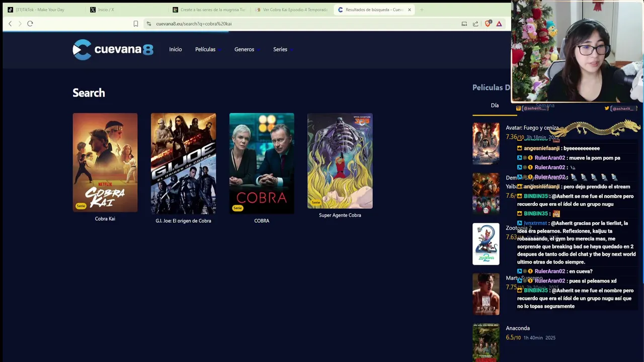The width and height of the screenshot is (644, 362).
Task: Open the share icon in address bar
Action: 475,24
